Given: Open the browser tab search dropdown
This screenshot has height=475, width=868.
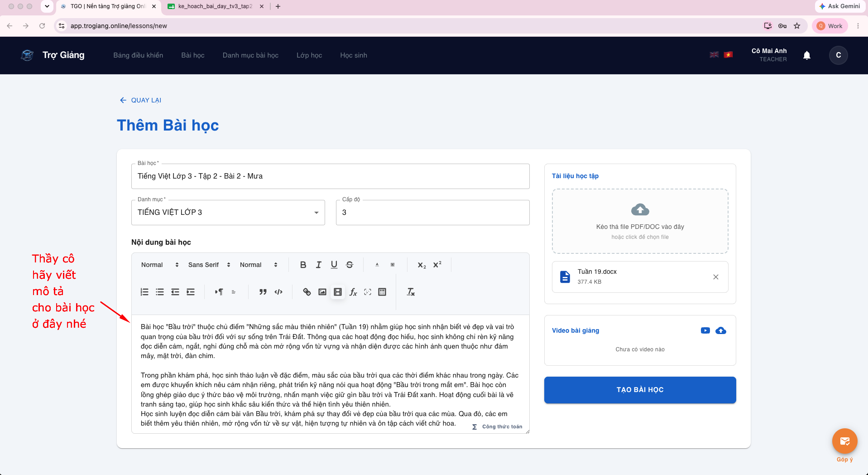Looking at the screenshot, I should pyautogui.click(x=47, y=6).
